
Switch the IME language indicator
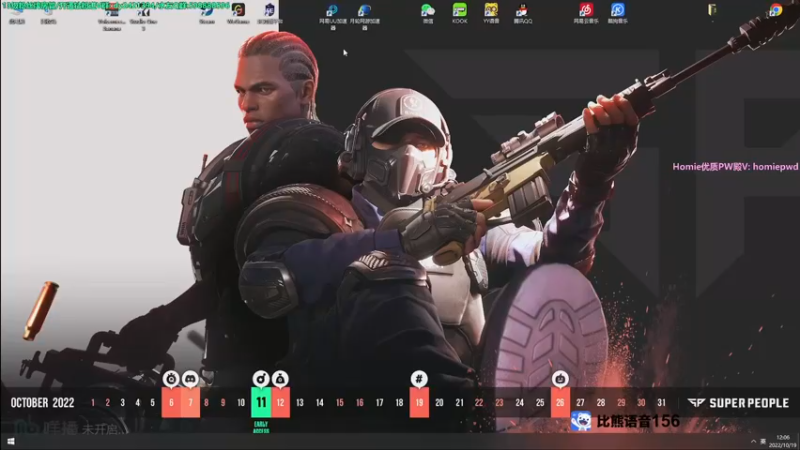(x=763, y=441)
